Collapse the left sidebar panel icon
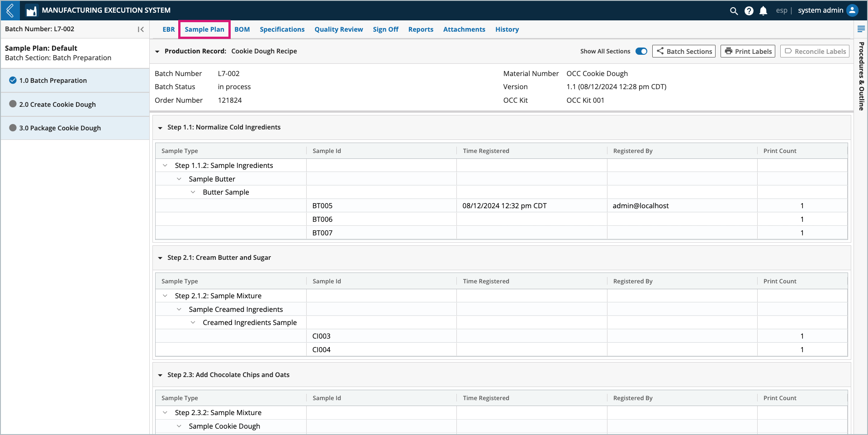The width and height of the screenshot is (868, 435). click(x=141, y=29)
